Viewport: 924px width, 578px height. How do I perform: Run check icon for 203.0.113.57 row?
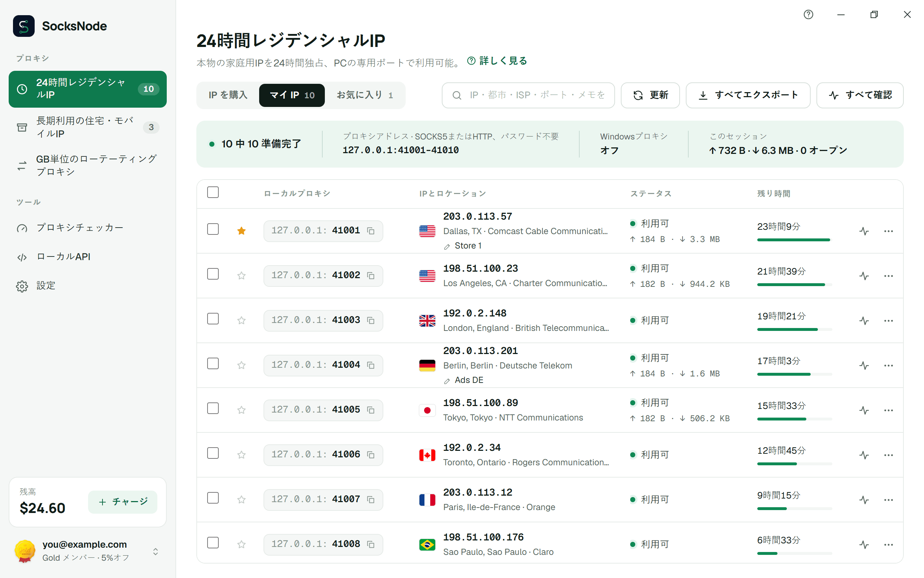pyautogui.click(x=864, y=231)
